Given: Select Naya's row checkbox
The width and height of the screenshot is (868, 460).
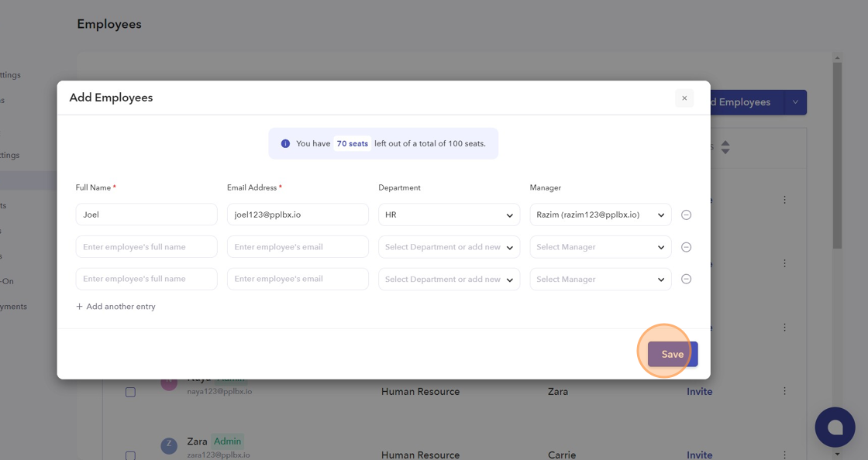Looking at the screenshot, I should [x=130, y=393].
